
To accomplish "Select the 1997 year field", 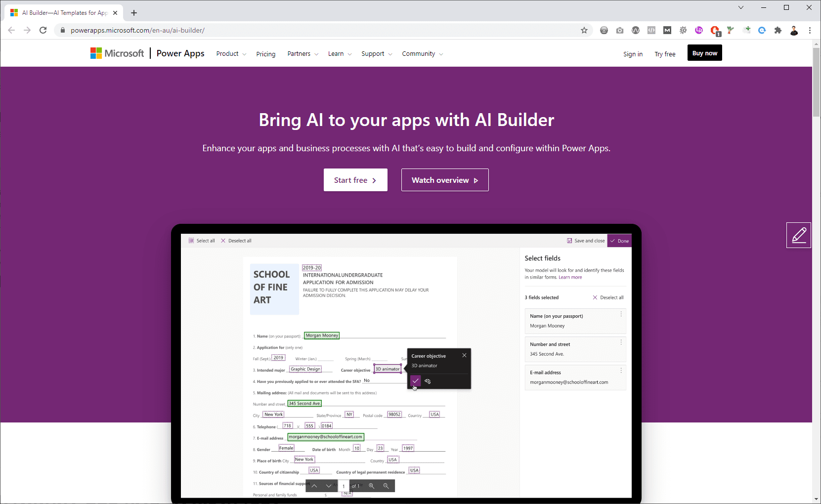I will point(408,448).
